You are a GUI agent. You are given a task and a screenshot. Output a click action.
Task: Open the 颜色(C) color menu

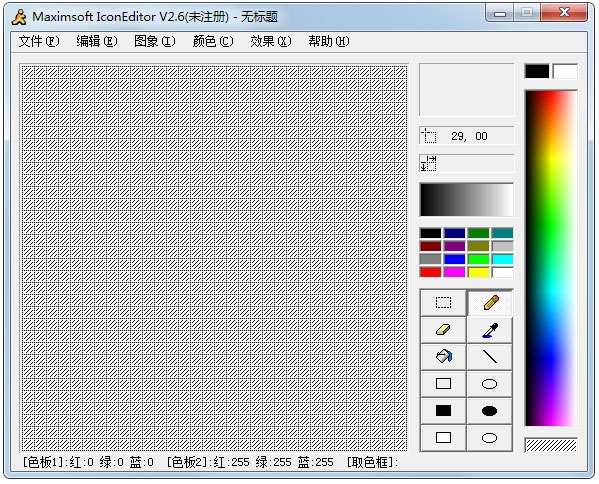pos(213,41)
